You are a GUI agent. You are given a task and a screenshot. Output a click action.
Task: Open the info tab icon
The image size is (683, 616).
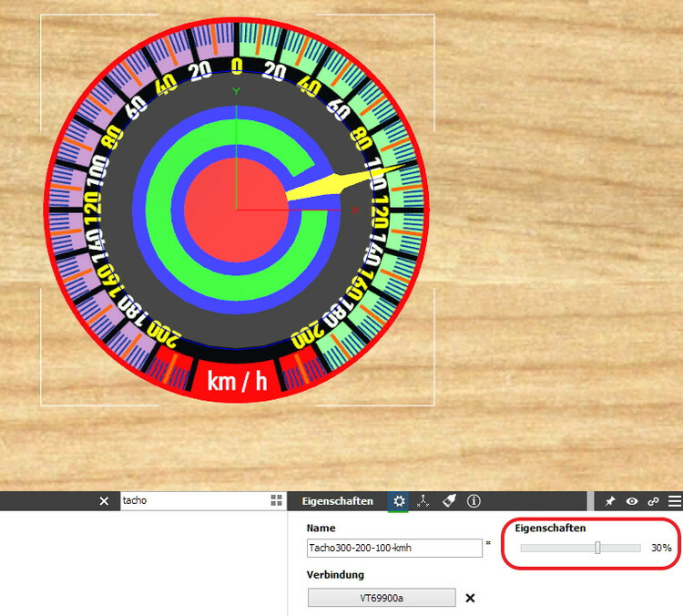[x=474, y=501]
